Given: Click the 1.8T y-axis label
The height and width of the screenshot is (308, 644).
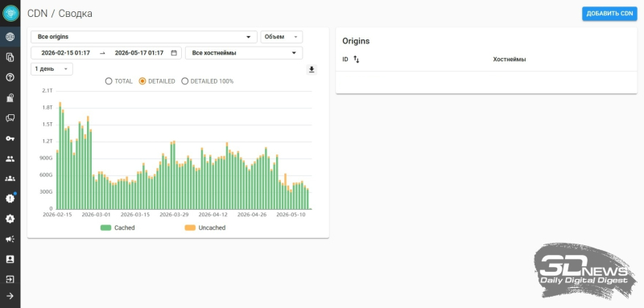Looking at the screenshot, I should tap(47, 108).
